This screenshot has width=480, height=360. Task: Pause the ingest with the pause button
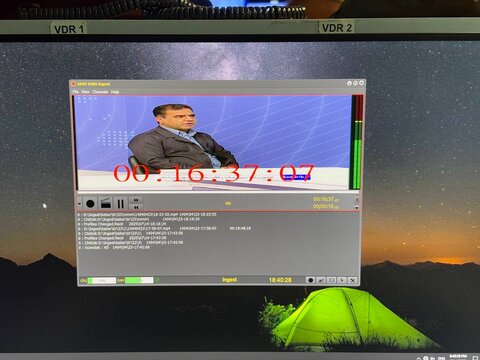121,203
